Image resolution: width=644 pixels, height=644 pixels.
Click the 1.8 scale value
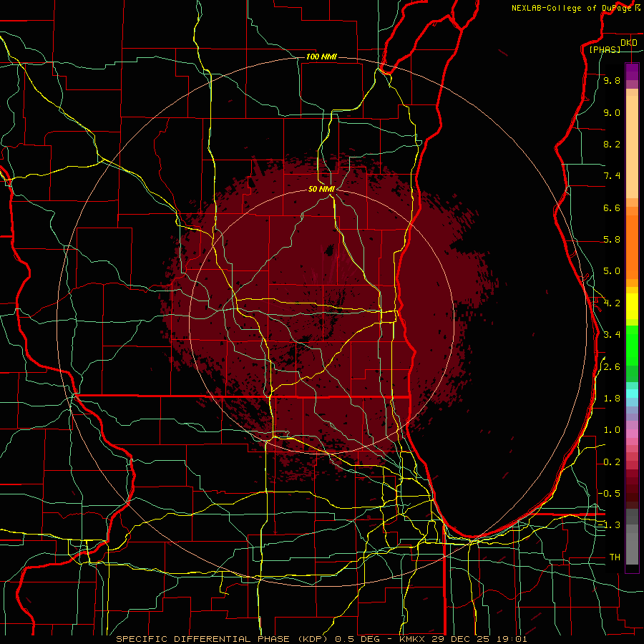coord(612,399)
